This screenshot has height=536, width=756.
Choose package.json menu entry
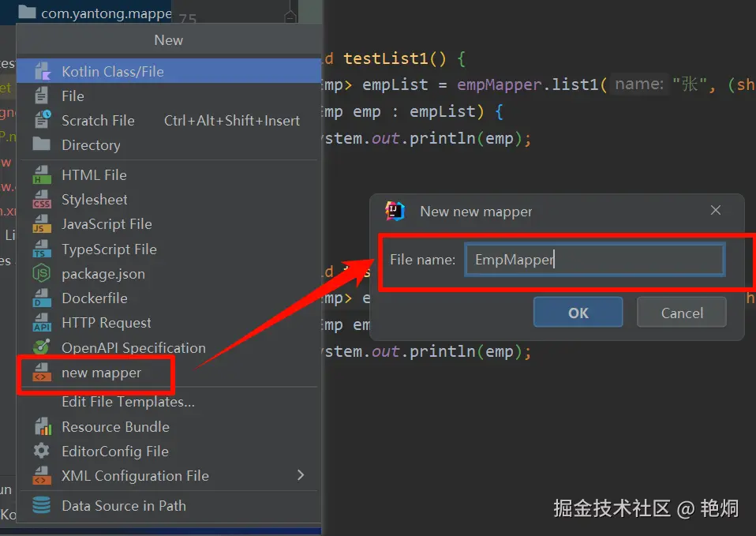169,274
